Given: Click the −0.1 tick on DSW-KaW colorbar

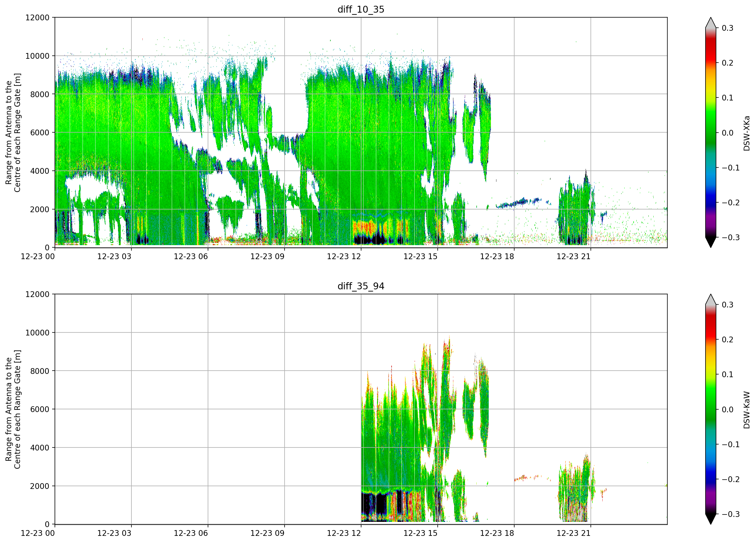Looking at the screenshot, I should click(731, 445).
